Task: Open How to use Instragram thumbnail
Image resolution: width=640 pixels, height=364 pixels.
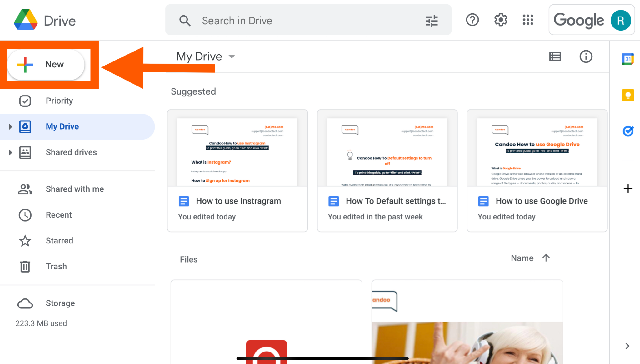Action: (237, 148)
